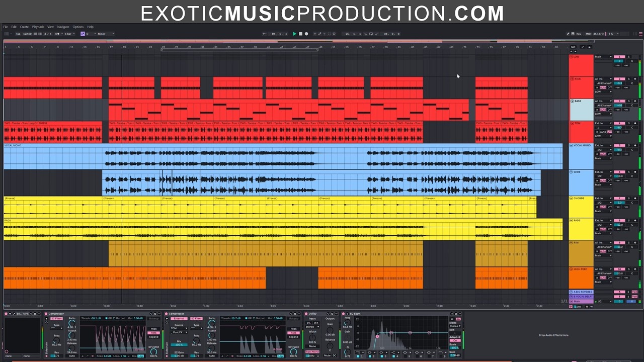
Task: Toggle the TOM track activator numbered 4
Action: tap(619, 123)
